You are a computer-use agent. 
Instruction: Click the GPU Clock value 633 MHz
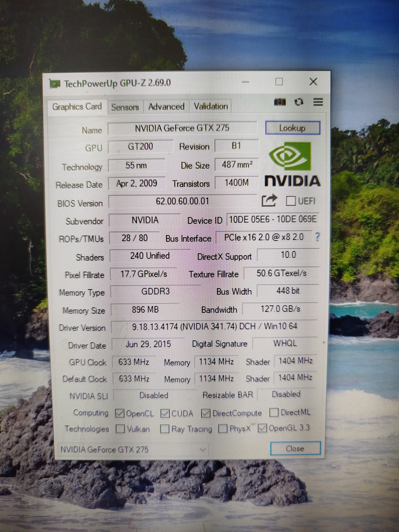click(134, 362)
